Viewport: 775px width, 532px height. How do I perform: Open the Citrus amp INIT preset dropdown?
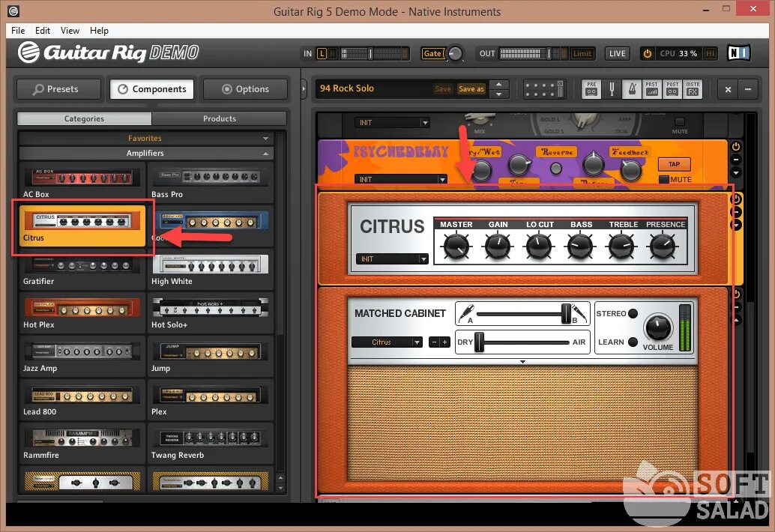392,259
